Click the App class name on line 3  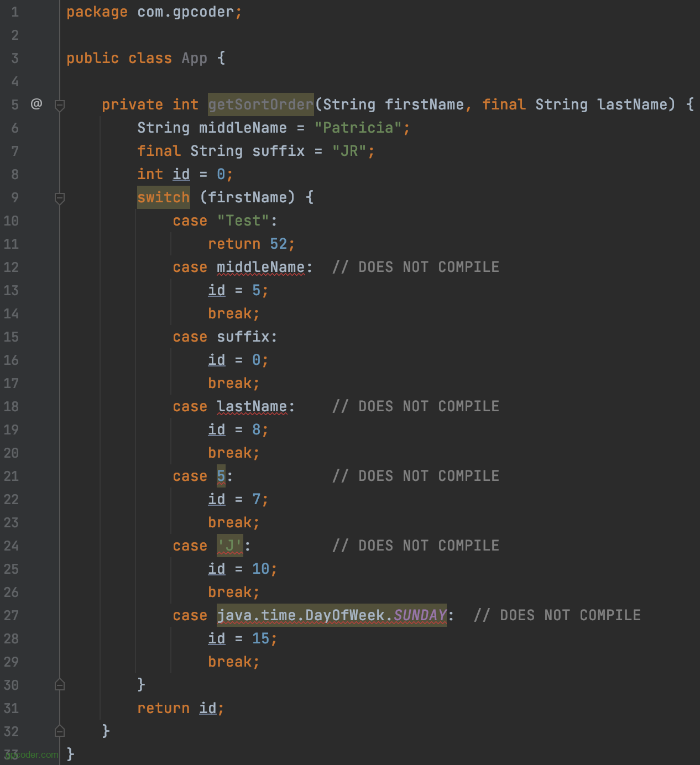point(194,59)
